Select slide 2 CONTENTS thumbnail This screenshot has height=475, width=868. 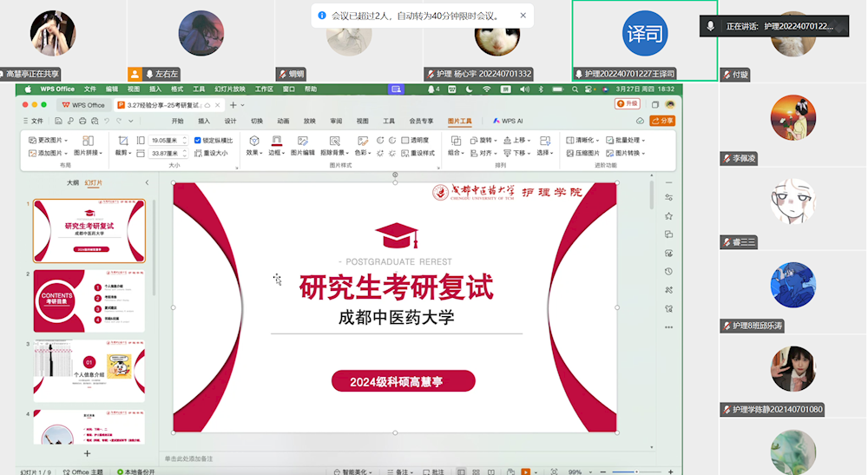pyautogui.click(x=89, y=300)
